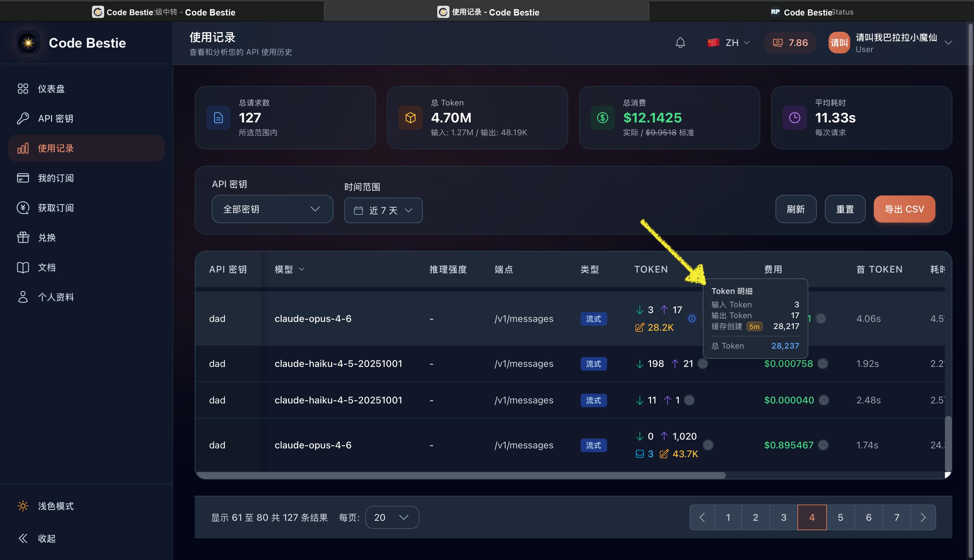Image resolution: width=974 pixels, height=560 pixels.
Task: Click the 费用 column header
Action: point(773,269)
